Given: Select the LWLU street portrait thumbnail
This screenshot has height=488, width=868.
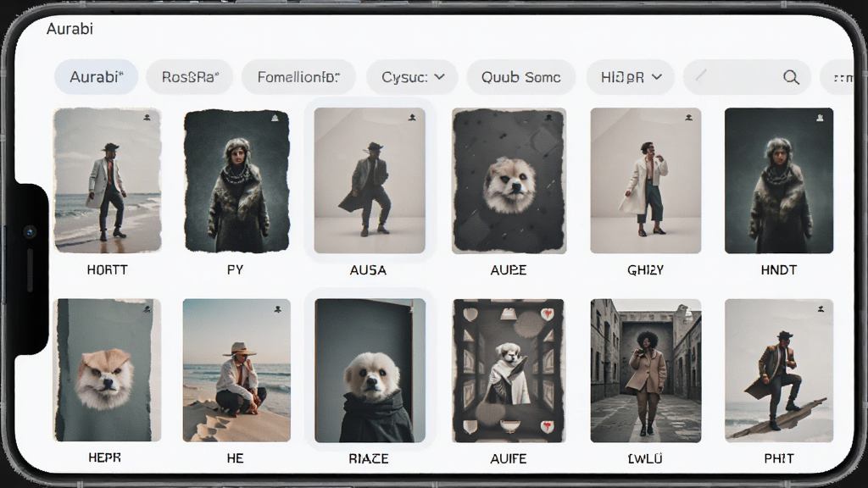Looking at the screenshot, I should pos(645,371).
